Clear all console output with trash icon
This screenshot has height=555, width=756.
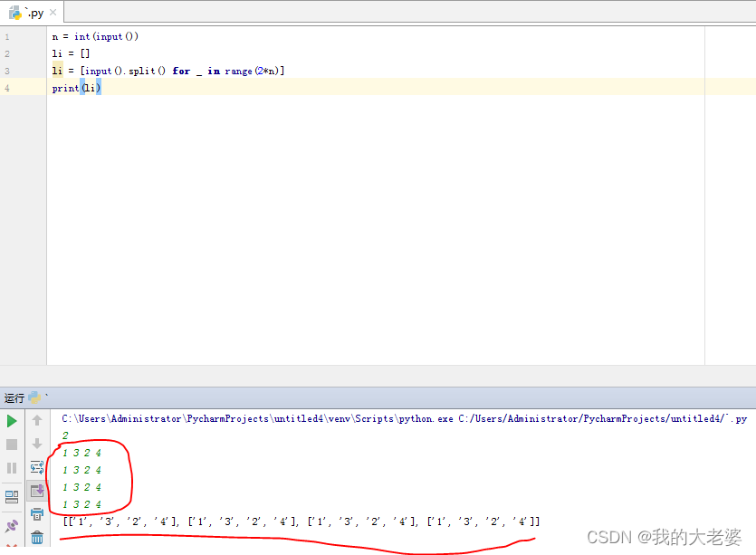coord(37,537)
